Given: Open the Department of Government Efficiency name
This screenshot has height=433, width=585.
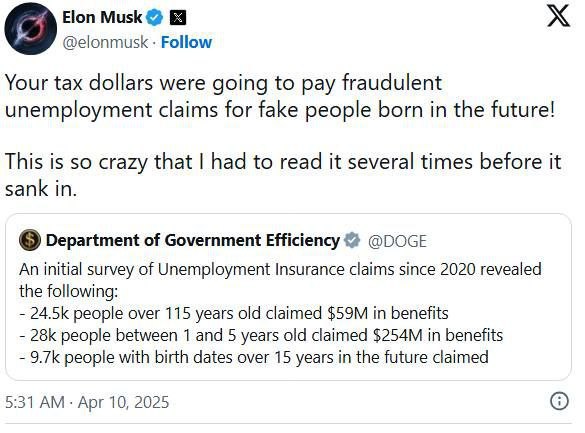Looking at the screenshot, I should [193, 241].
